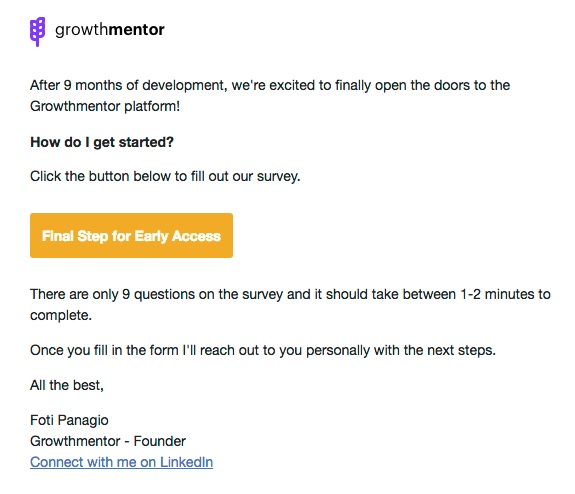The image size is (575, 494).
Task: Click the bold 'mentor' part of wordmark
Action: pos(136,30)
